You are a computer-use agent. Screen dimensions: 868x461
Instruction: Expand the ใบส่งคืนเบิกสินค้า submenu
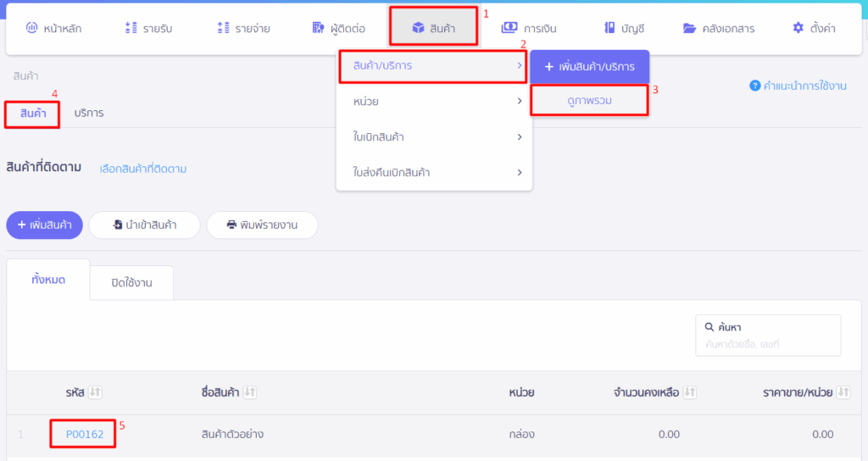(434, 173)
